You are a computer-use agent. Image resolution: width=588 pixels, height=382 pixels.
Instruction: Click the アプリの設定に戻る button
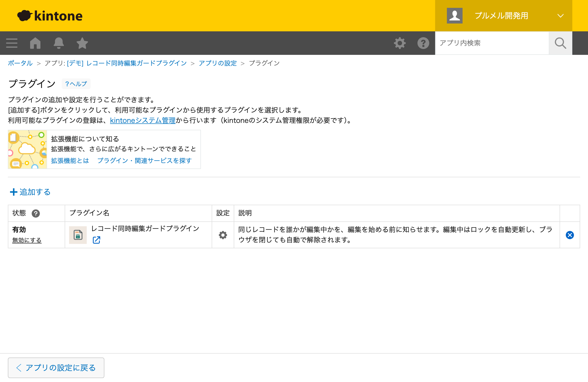point(56,368)
